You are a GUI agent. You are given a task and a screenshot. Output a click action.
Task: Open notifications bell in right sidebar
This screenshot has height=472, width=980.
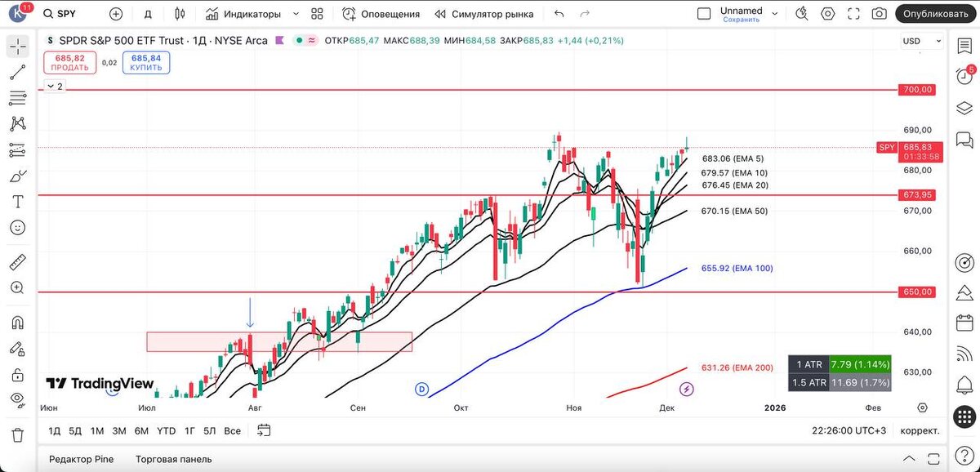click(x=964, y=383)
